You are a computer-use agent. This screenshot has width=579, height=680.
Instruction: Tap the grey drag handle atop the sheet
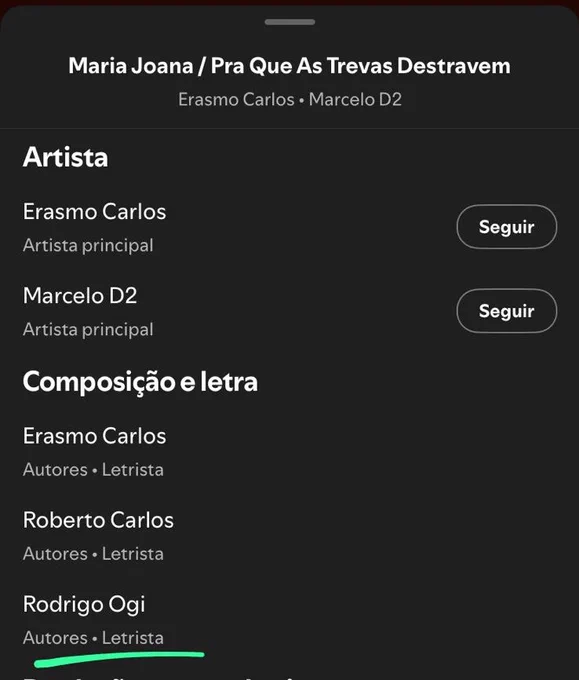click(290, 22)
